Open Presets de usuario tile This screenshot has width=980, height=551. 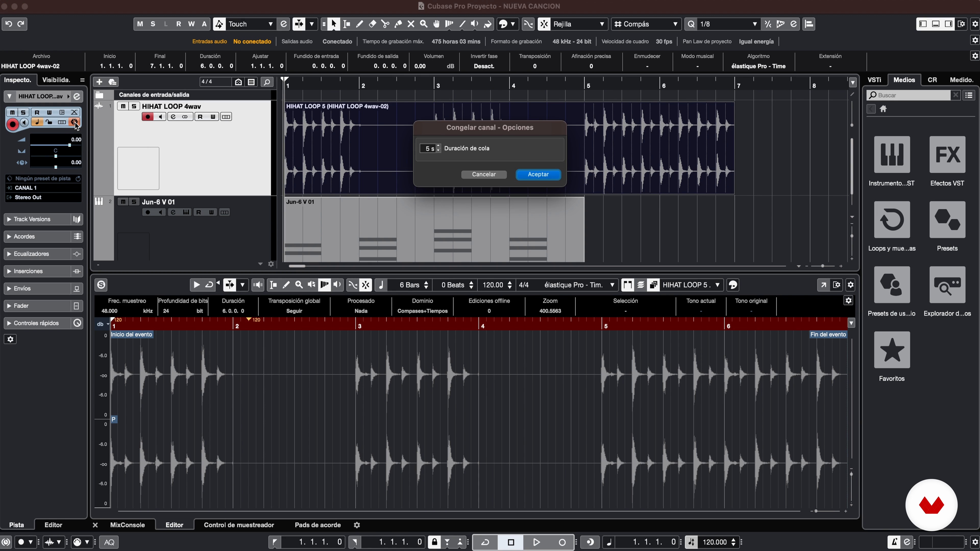[892, 284]
